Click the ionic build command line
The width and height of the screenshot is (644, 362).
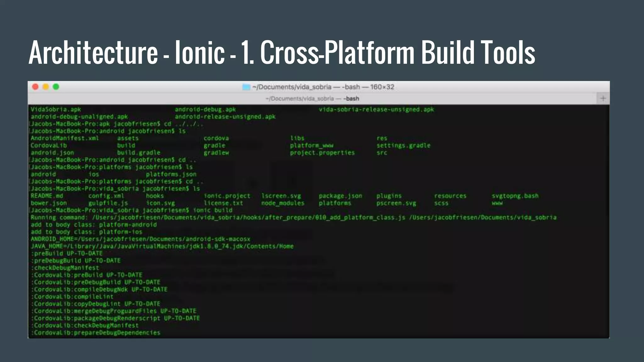coord(131,210)
